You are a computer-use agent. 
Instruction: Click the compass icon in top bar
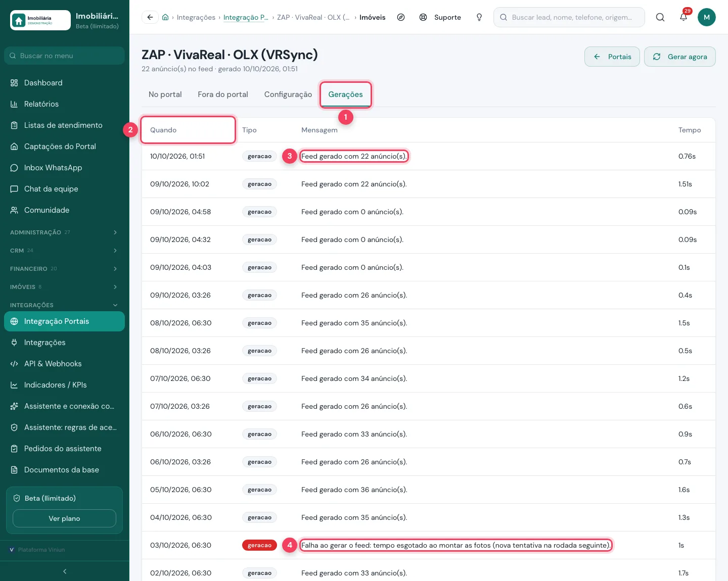401,17
